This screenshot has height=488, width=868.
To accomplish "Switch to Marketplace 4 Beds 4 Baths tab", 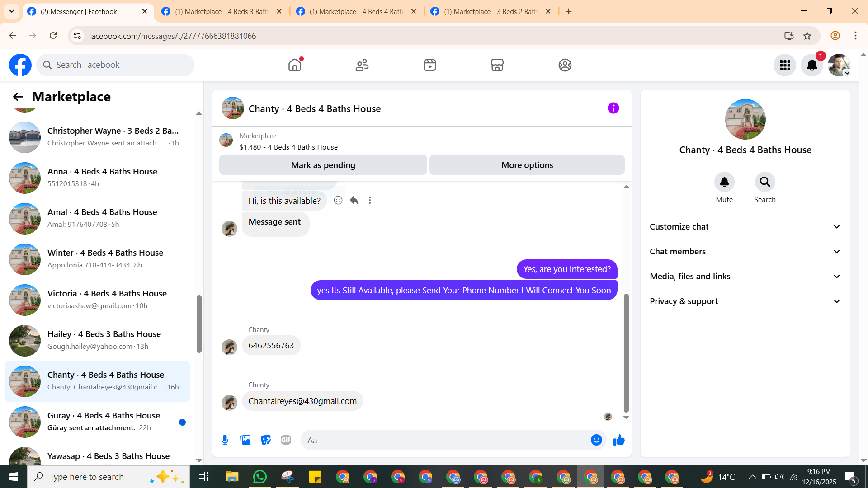I will (x=356, y=12).
